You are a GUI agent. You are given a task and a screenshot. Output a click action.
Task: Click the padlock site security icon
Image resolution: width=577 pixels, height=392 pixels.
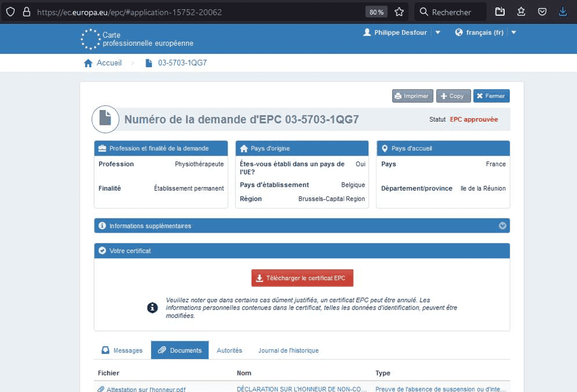pos(26,12)
